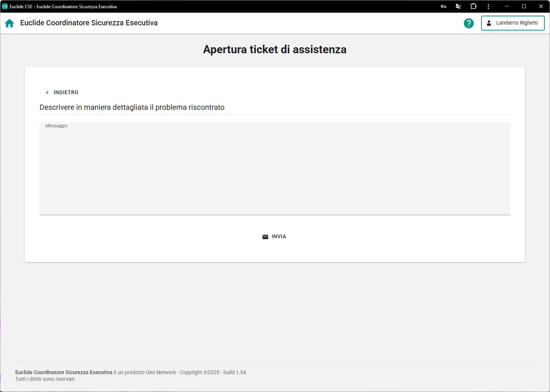Minimize the Euclide CSE window
The image size is (550, 392).
tap(506, 6)
